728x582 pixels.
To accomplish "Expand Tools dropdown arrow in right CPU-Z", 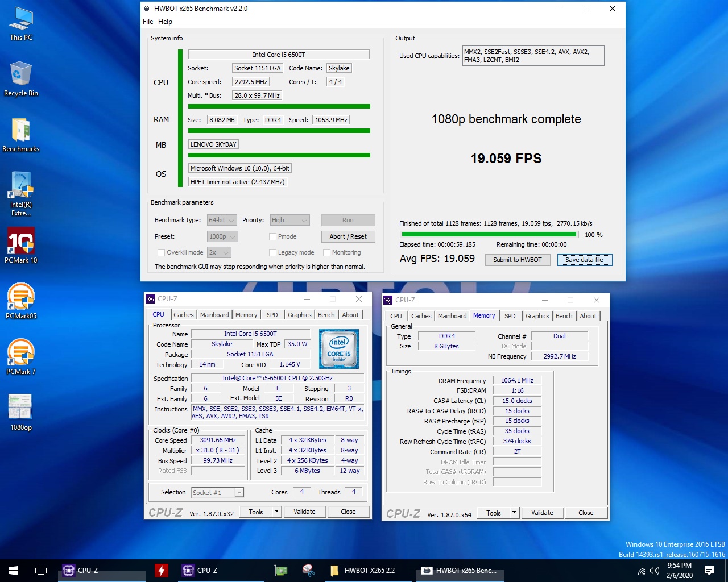I will pos(515,513).
